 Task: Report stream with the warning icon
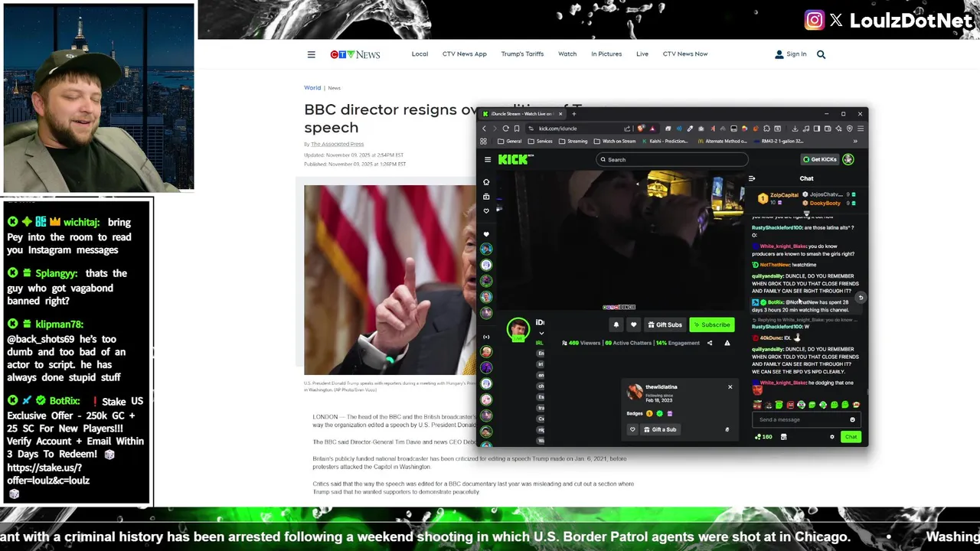point(727,343)
